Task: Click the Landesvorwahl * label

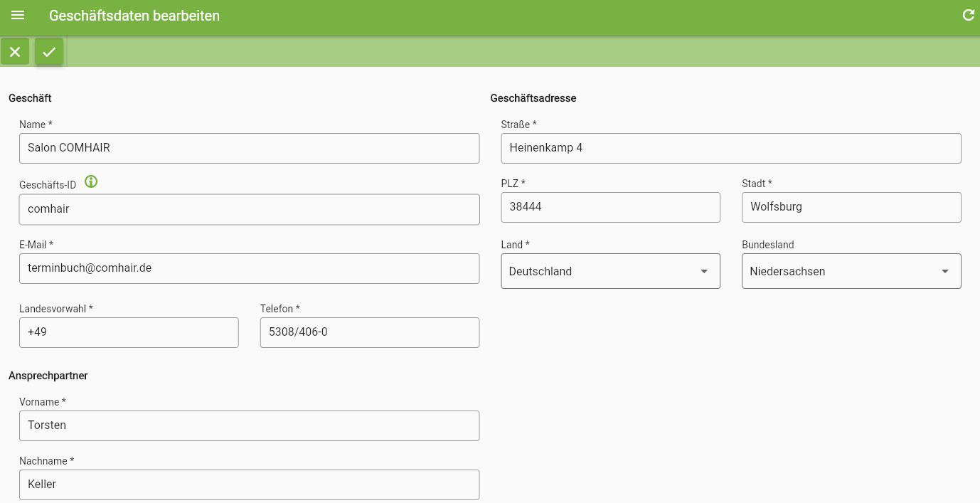Action: 56,309
